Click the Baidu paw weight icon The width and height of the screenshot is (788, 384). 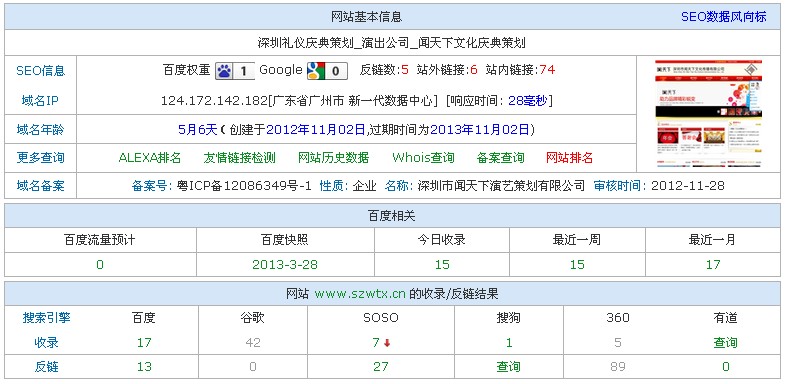pyautogui.click(x=235, y=71)
